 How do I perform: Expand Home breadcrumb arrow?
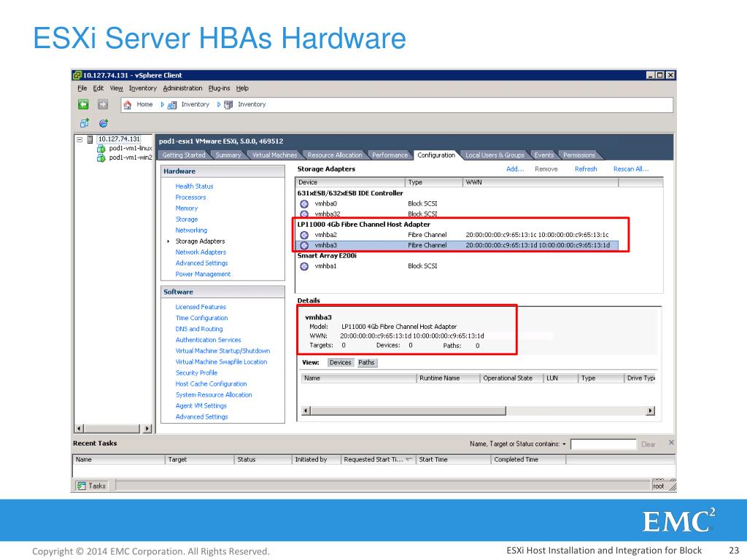click(163, 105)
